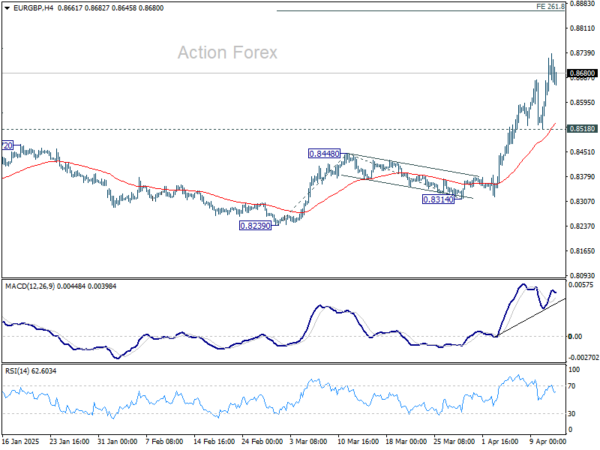
Task: Click the RSI(14) 62.6034 indicator label
Action: pos(31,371)
